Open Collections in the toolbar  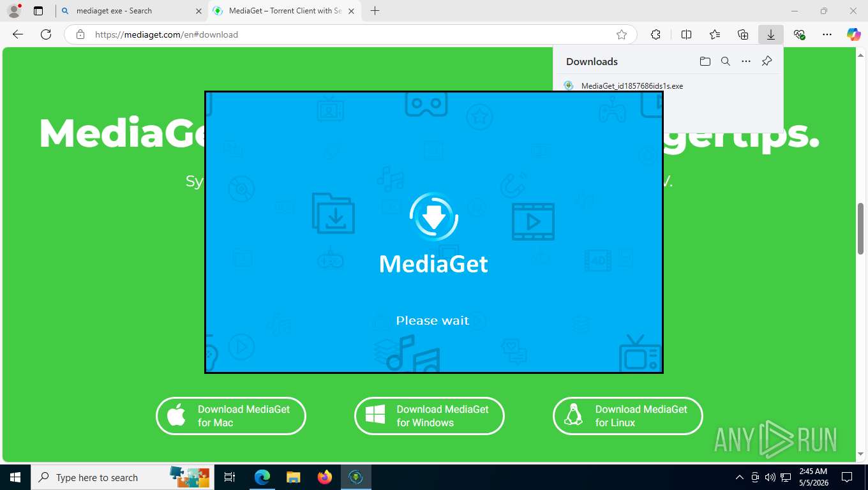(x=743, y=34)
